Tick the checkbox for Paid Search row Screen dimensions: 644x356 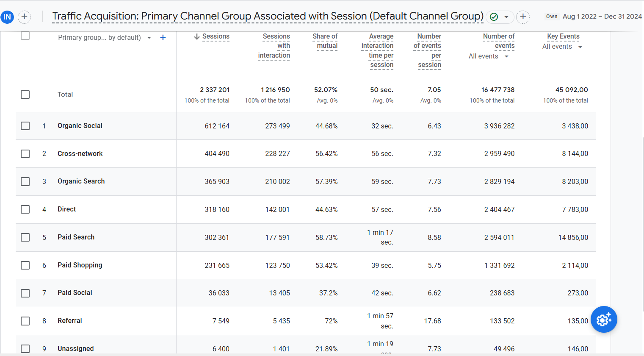[25, 237]
